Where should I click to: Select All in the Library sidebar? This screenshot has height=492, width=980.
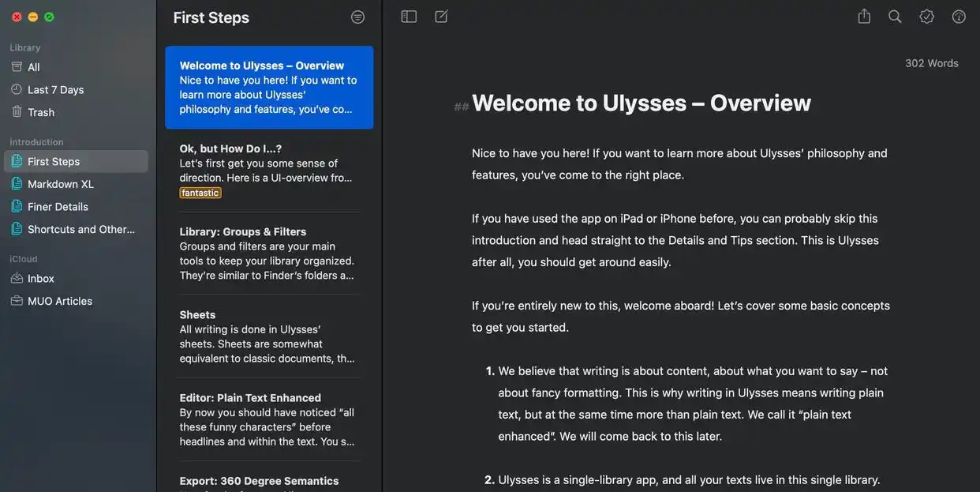pyautogui.click(x=33, y=67)
